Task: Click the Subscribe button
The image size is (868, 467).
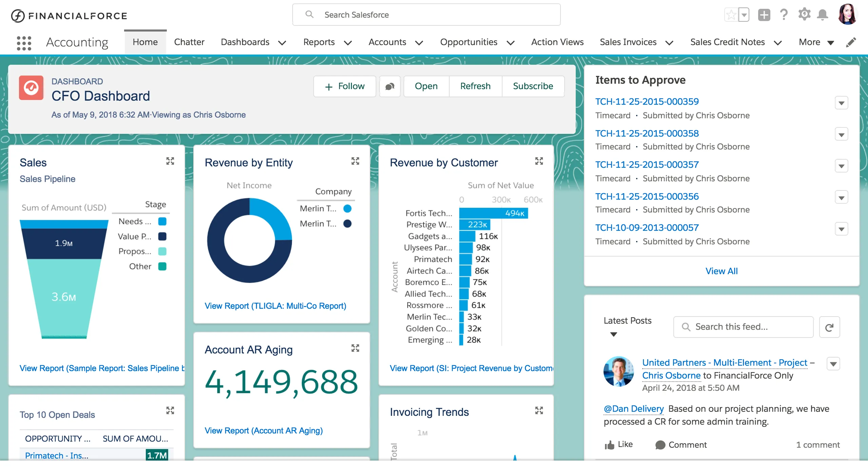Action: pyautogui.click(x=533, y=86)
